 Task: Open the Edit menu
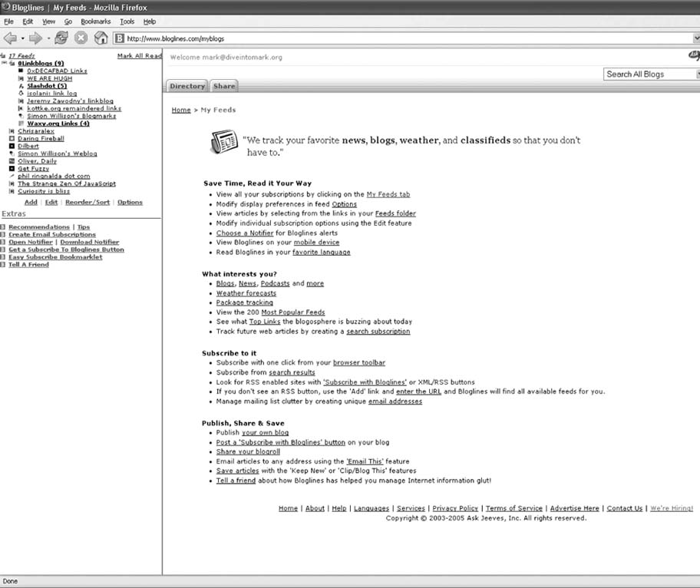[x=28, y=21]
